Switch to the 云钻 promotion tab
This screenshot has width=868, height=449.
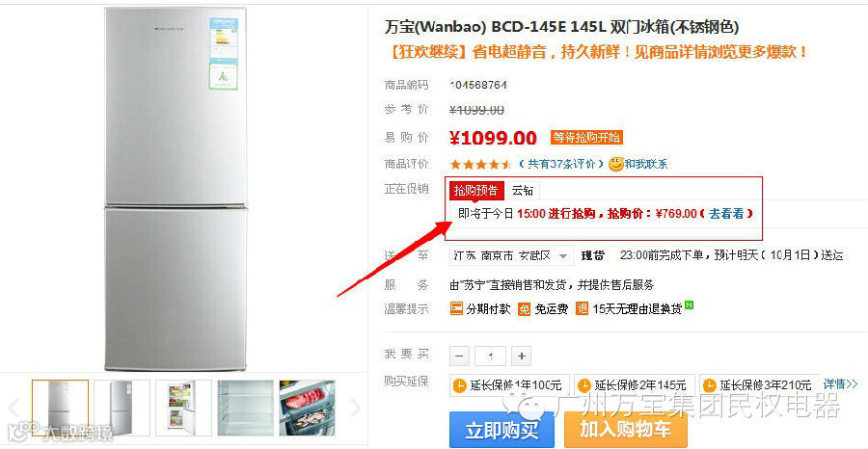click(x=522, y=191)
